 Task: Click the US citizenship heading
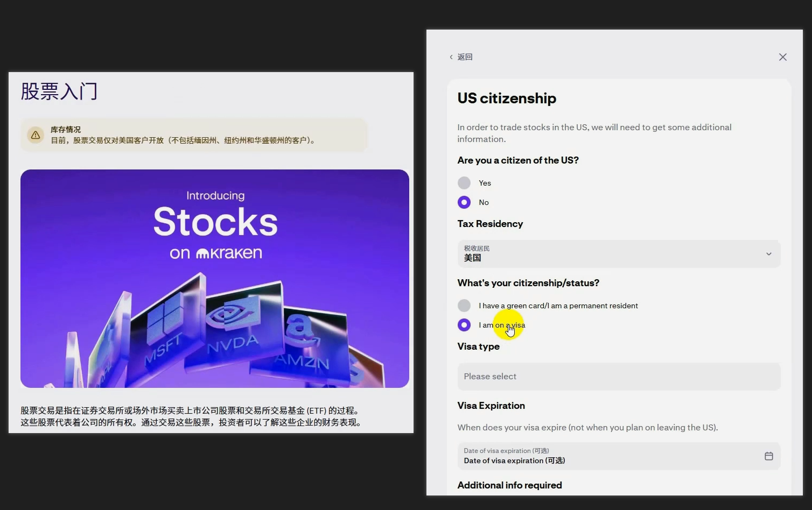[507, 98]
